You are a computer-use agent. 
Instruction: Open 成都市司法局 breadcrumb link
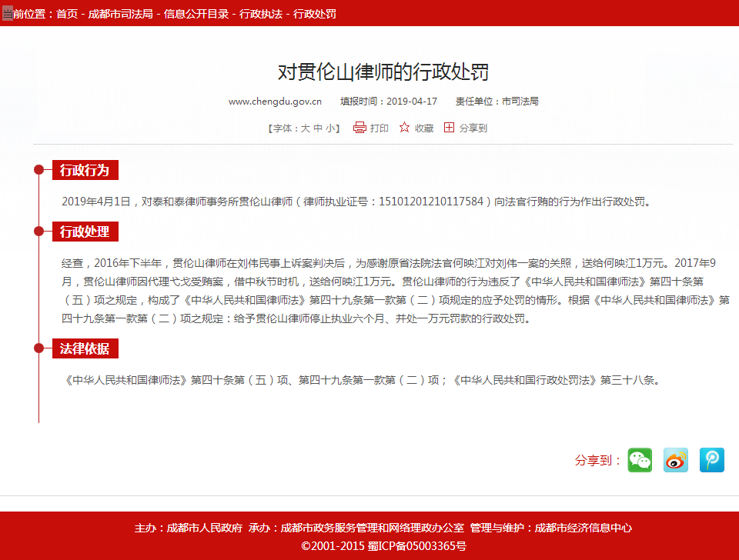121,14
